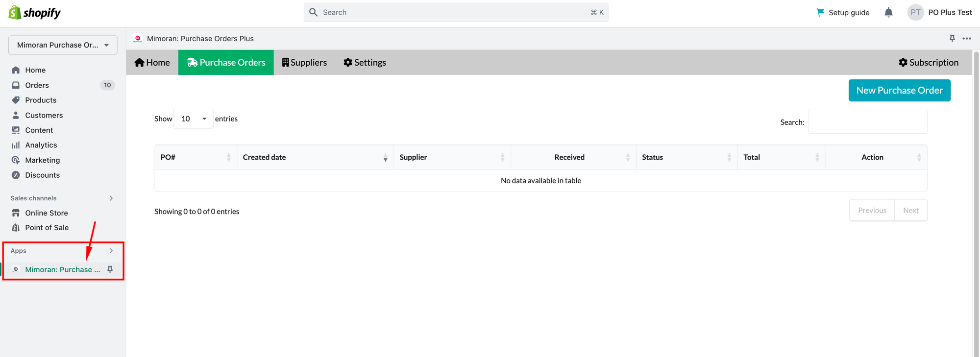Click the Orders count badge showing 10
980x357 pixels.
pyautogui.click(x=107, y=85)
